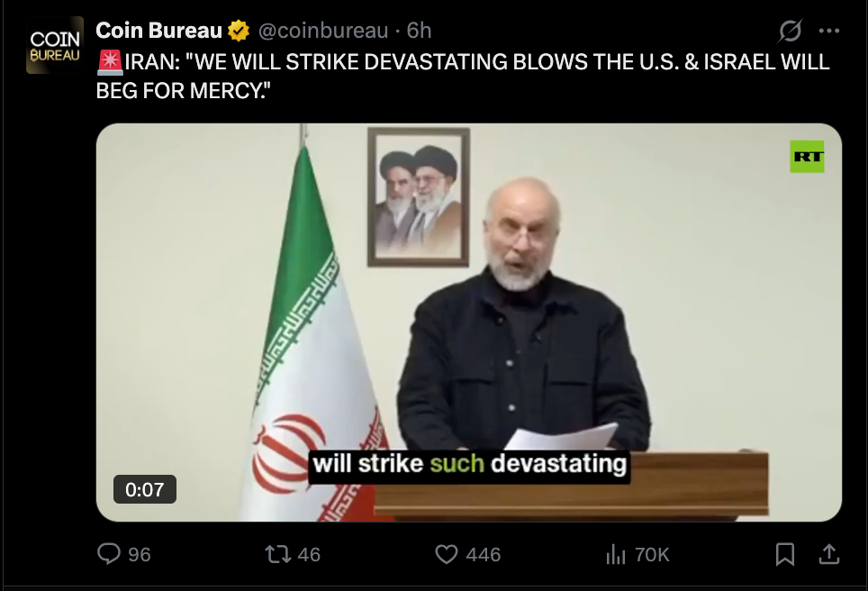Image resolution: width=868 pixels, height=591 pixels.
Task: Click the 0:07 video duration badge
Action: click(x=144, y=489)
